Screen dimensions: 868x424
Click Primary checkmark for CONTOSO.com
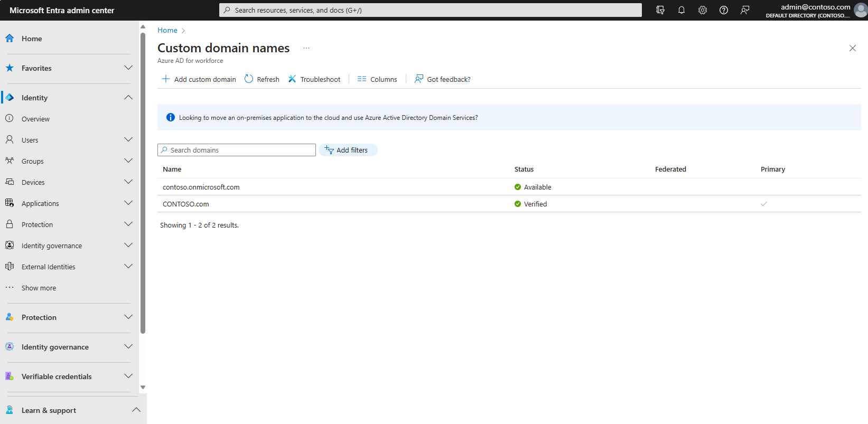coord(764,204)
